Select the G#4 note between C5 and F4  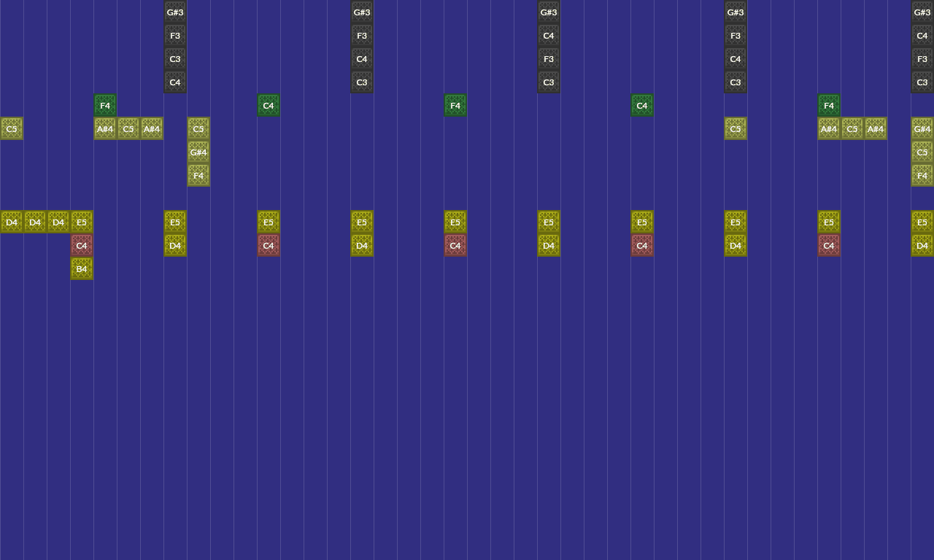pos(198,152)
